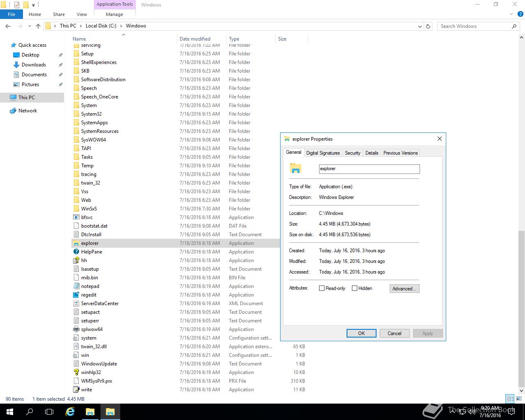The height and width of the screenshot is (420, 525).
Task: Open taskbar Search magnifier
Action: [30, 412]
